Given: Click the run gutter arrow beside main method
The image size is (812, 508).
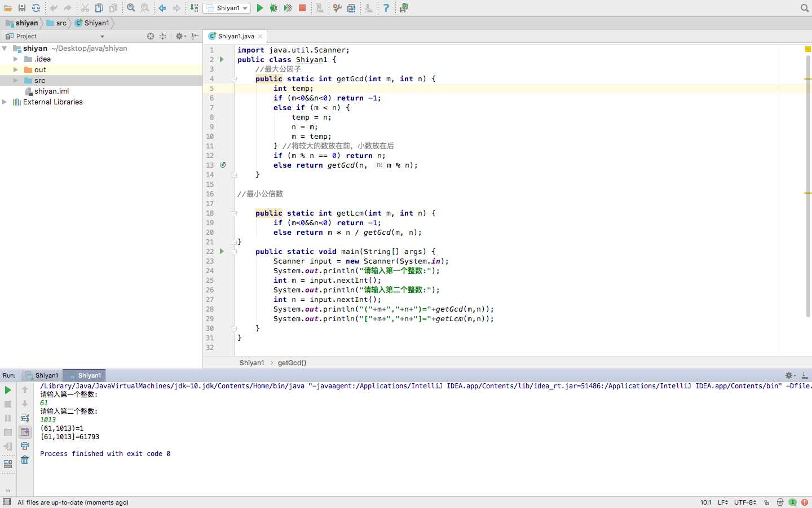Looking at the screenshot, I should [222, 251].
